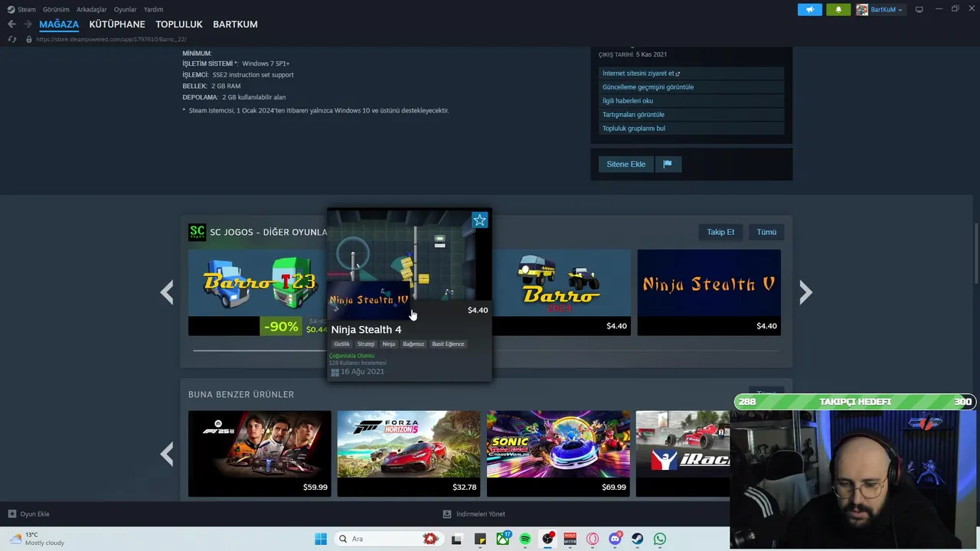Open 'Güncelleme geçmişini görüntüle' link
The height and width of the screenshot is (551, 980).
(691, 87)
